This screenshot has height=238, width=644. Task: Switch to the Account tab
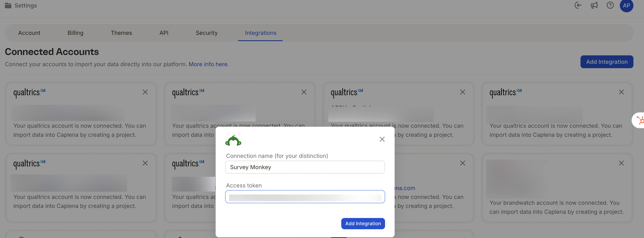[x=29, y=33]
